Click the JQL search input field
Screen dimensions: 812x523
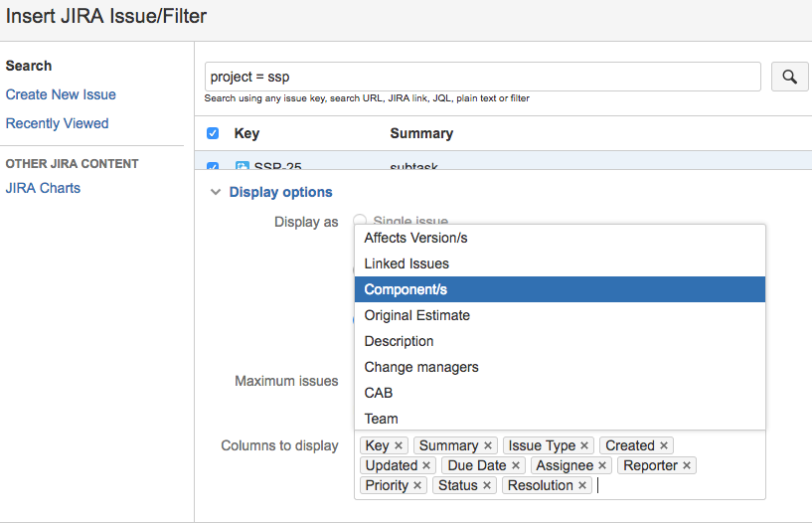(x=482, y=77)
